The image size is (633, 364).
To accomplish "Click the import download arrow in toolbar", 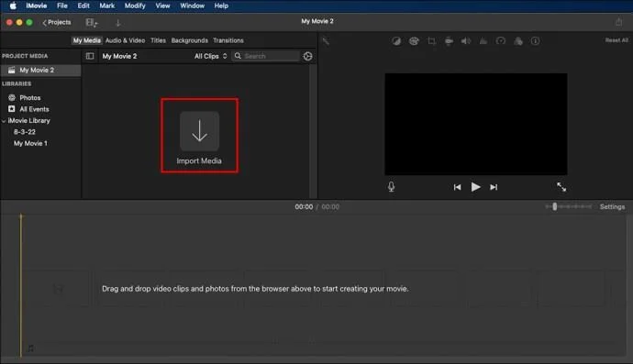I will (117, 23).
